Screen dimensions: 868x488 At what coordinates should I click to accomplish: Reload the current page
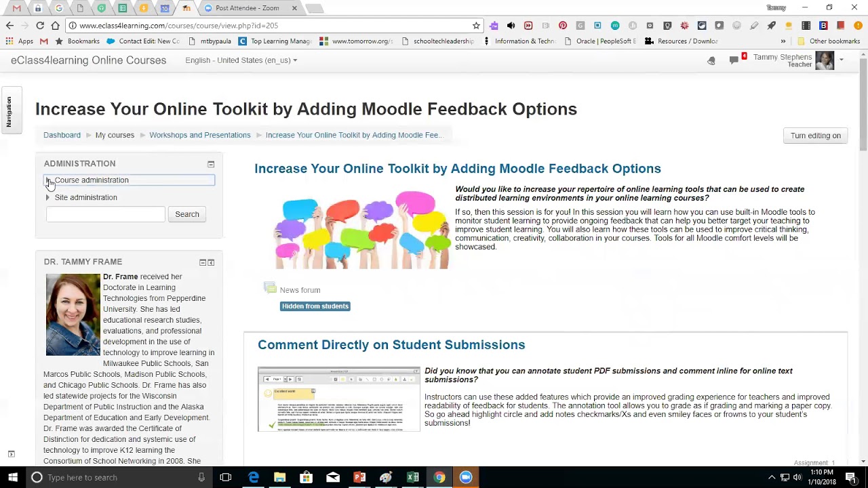pos(40,26)
